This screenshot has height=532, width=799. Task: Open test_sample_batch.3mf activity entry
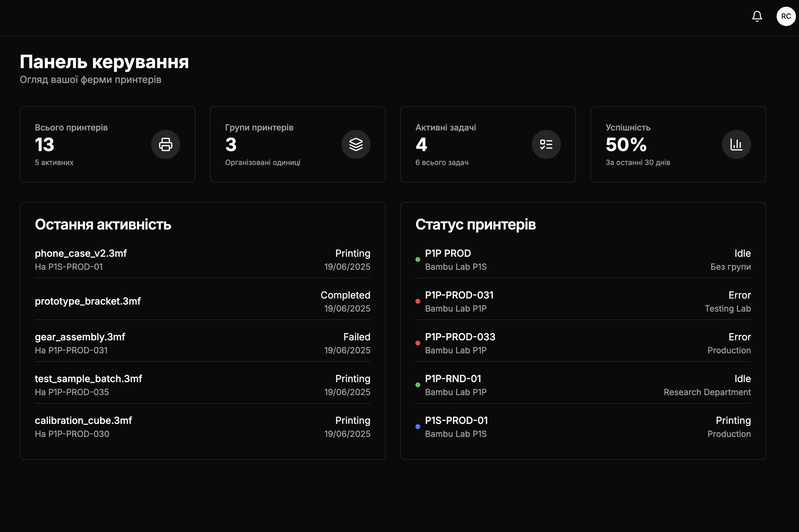pos(88,379)
